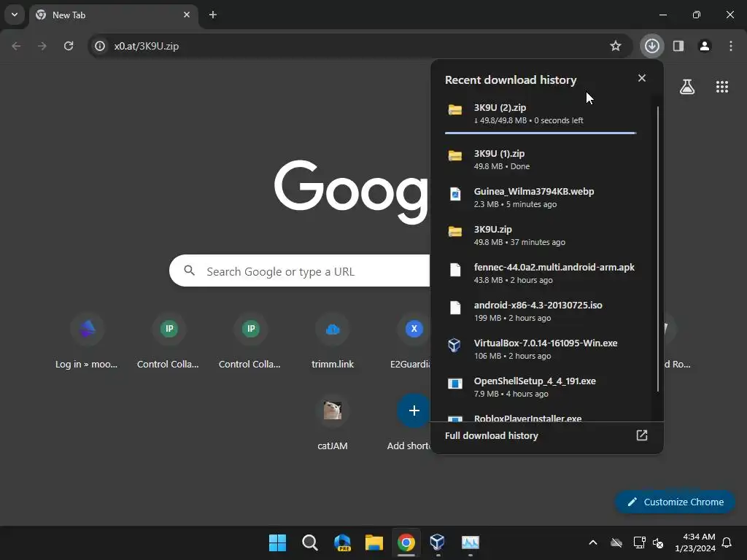Open the OneDrive cloud tray icon
This screenshot has height=560, width=747.
click(616, 542)
